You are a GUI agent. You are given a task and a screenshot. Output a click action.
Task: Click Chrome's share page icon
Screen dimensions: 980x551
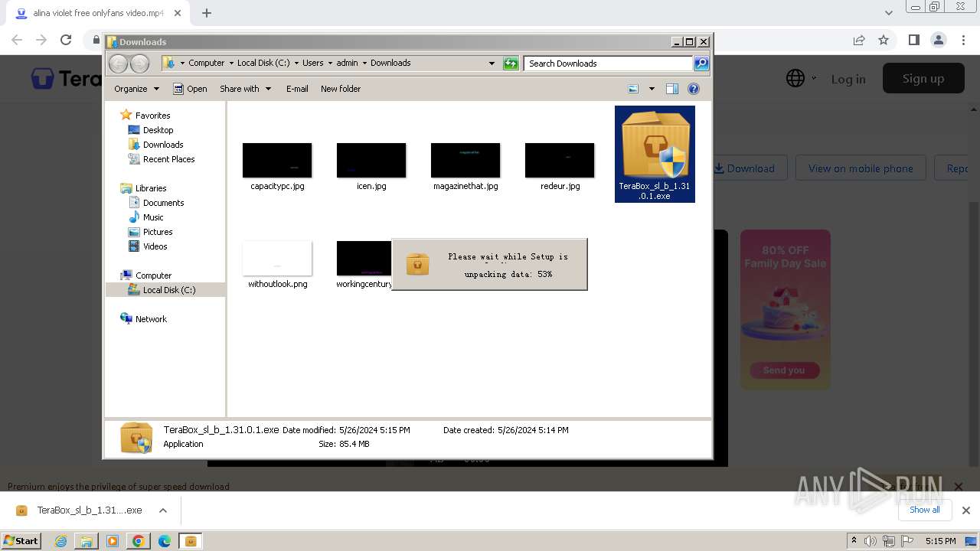pyautogui.click(x=859, y=40)
